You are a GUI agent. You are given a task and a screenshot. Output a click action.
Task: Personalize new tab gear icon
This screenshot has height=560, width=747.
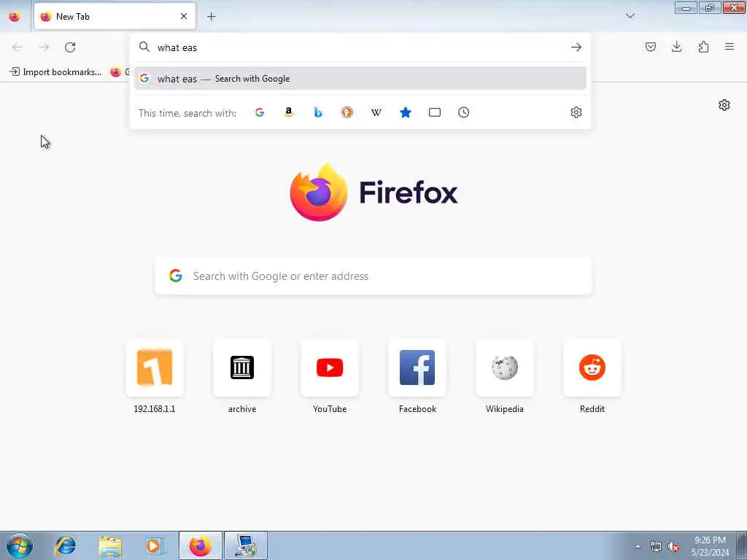pyautogui.click(x=724, y=105)
